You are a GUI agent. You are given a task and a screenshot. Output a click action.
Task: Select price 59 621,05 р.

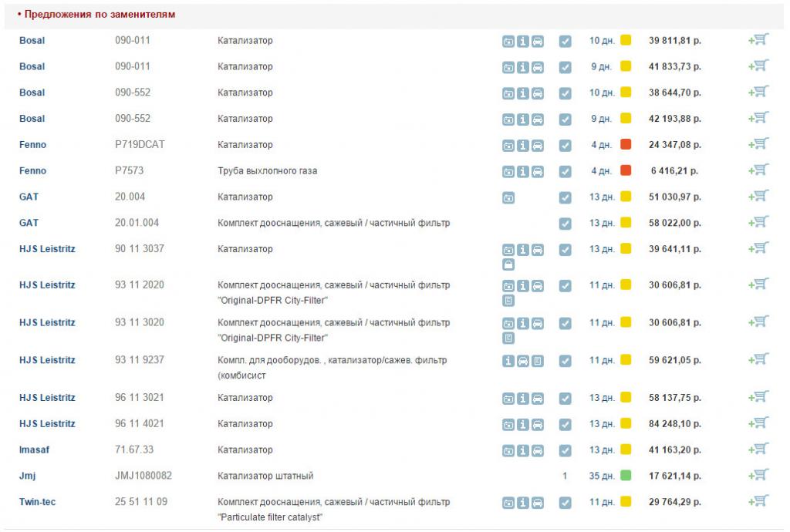click(674, 360)
